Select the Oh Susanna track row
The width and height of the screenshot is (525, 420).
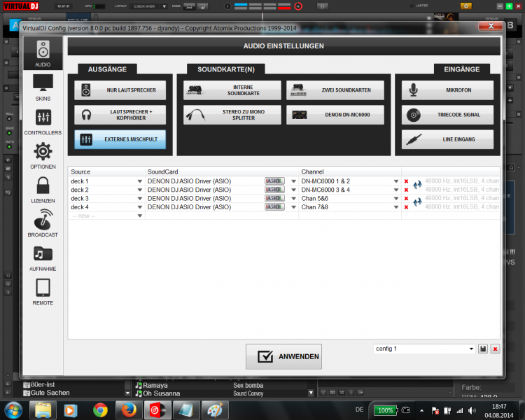[221, 393]
